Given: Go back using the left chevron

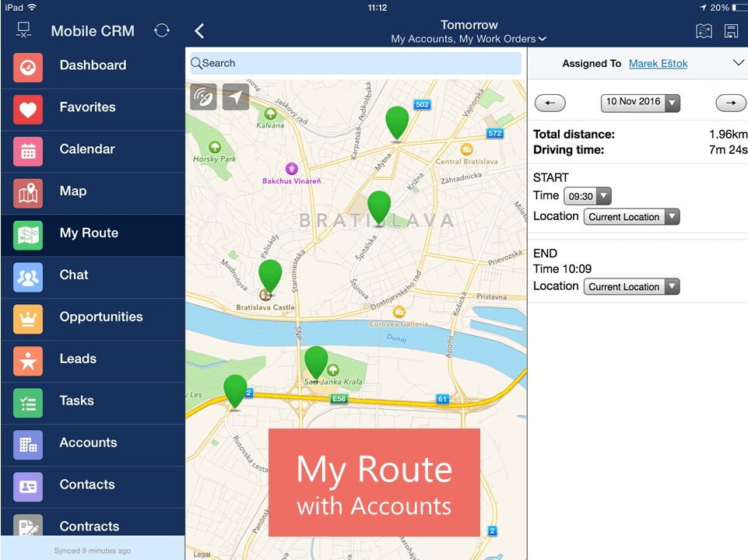Looking at the screenshot, I should pos(199,31).
